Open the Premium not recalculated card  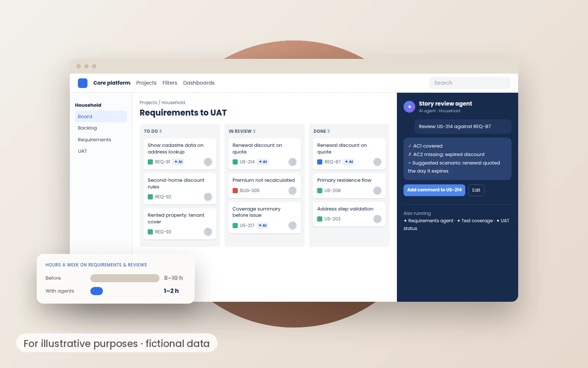coord(265,186)
